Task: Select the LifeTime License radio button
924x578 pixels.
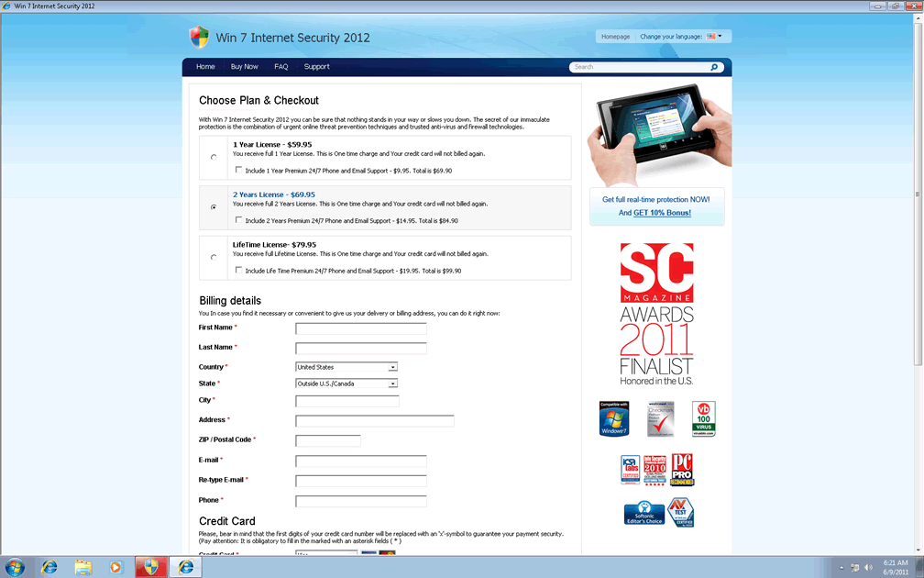Action: 214,257
